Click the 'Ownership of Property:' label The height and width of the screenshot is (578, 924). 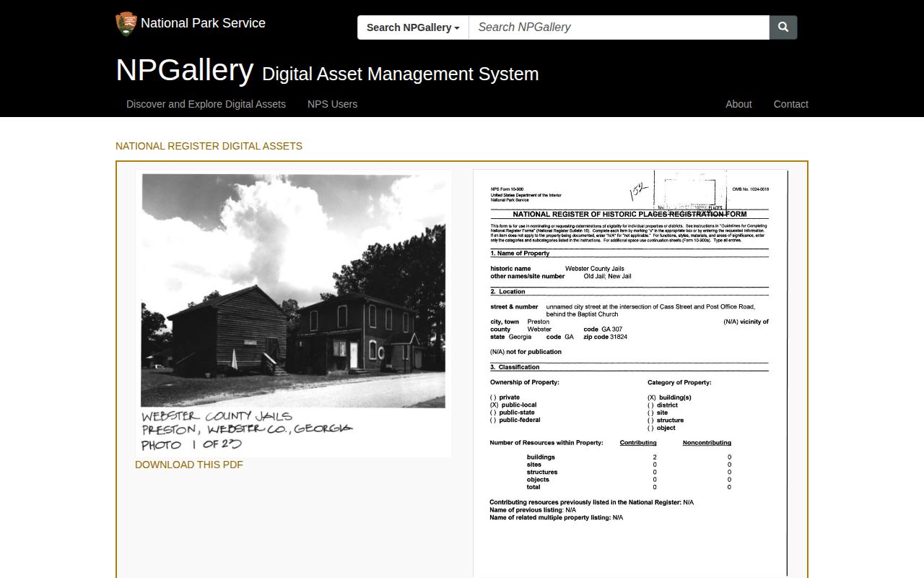tap(525, 382)
